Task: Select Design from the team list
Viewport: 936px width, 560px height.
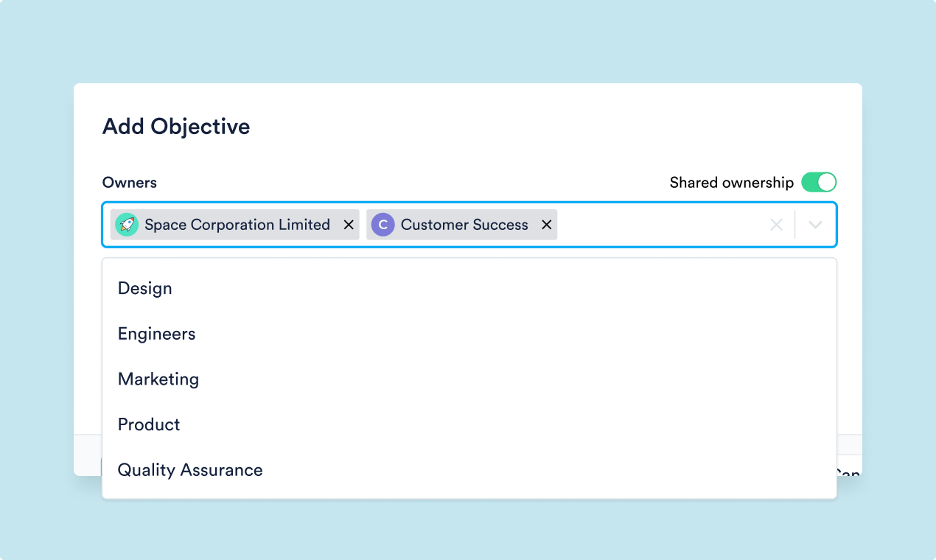Action: click(144, 288)
